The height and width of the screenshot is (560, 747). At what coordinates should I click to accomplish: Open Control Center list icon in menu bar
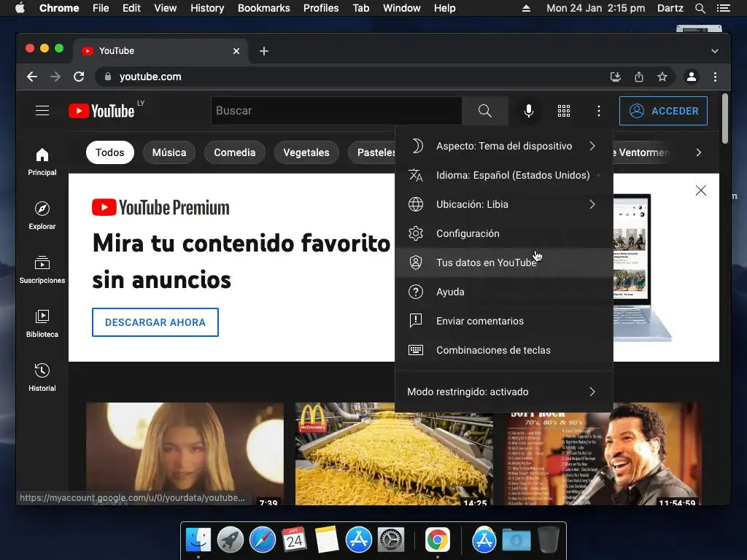point(723,8)
